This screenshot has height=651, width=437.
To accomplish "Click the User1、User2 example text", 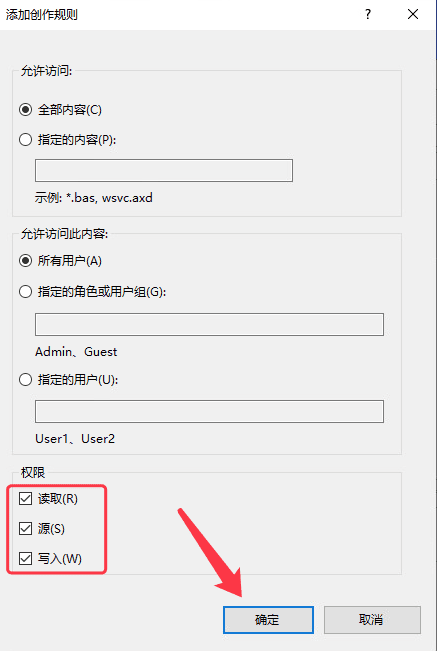I will 75,439.
